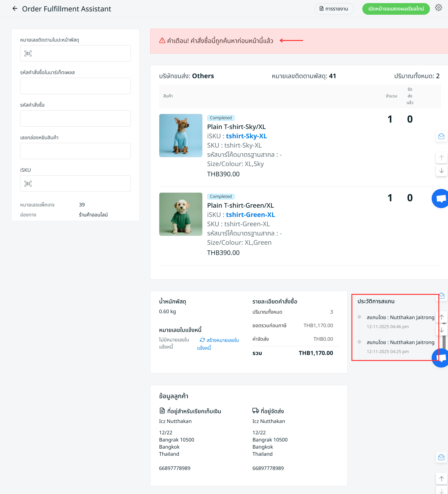Image resolution: width=448 pixels, height=494 pixels.
Task: Click the Sky T-shirt dog product thumbnail
Action: [x=181, y=135]
